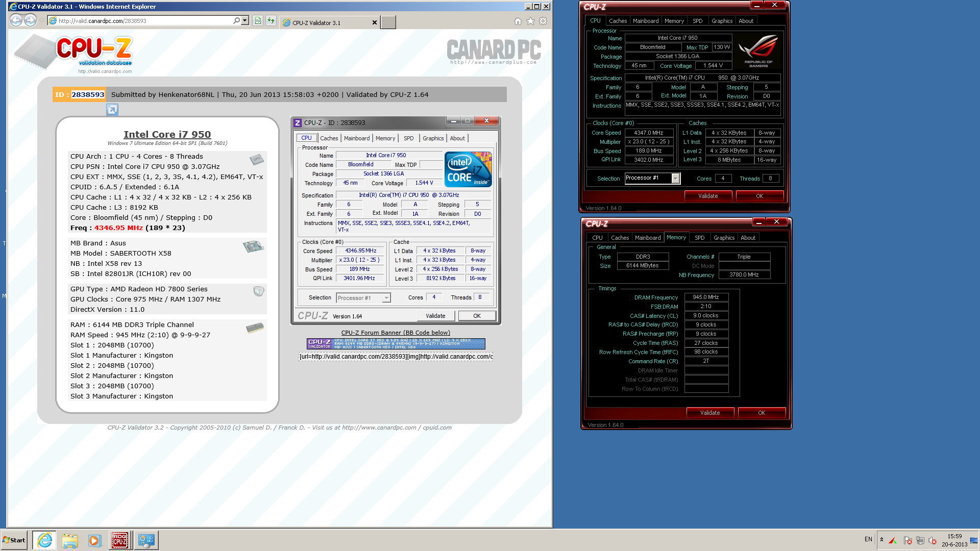Switch to Caches tab in upper ROG CPU-Z

(x=618, y=21)
